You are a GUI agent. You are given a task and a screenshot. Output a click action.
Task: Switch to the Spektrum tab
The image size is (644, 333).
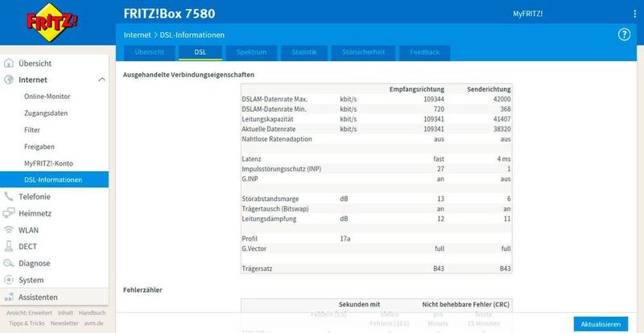point(251,52)
